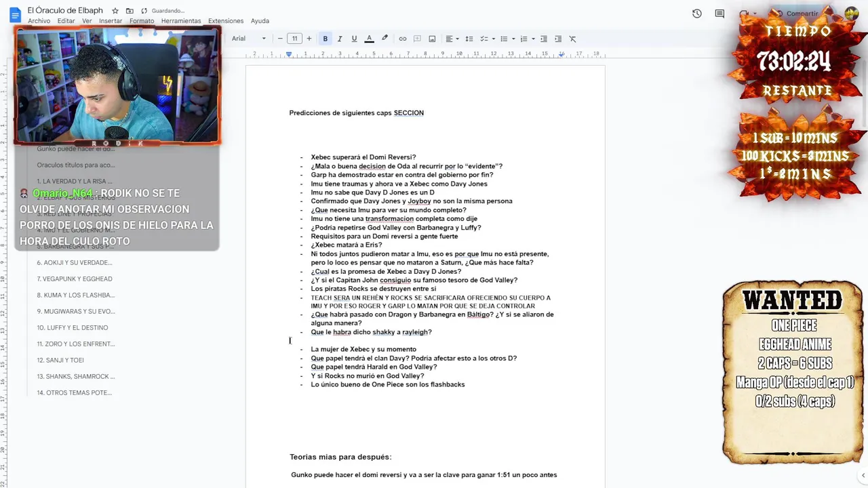Screen dimensions: 868x488
Task: Open the comments panel icon
Action: tap(719, 14)
